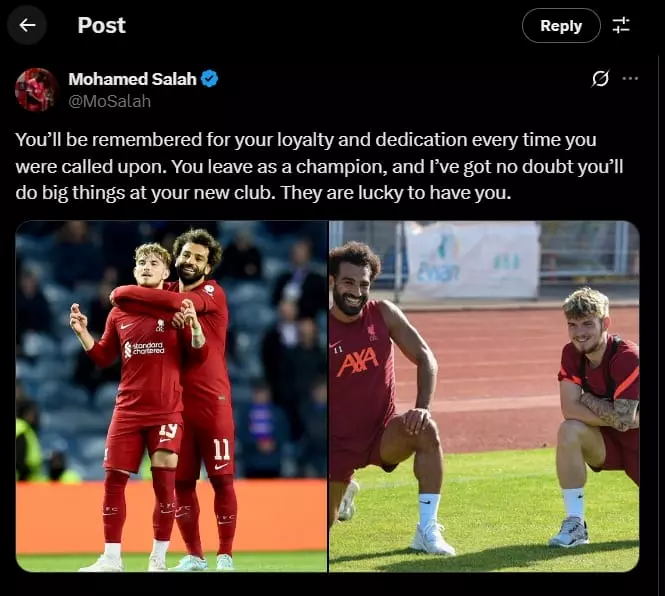Click the Post page heading

point(101,25)
